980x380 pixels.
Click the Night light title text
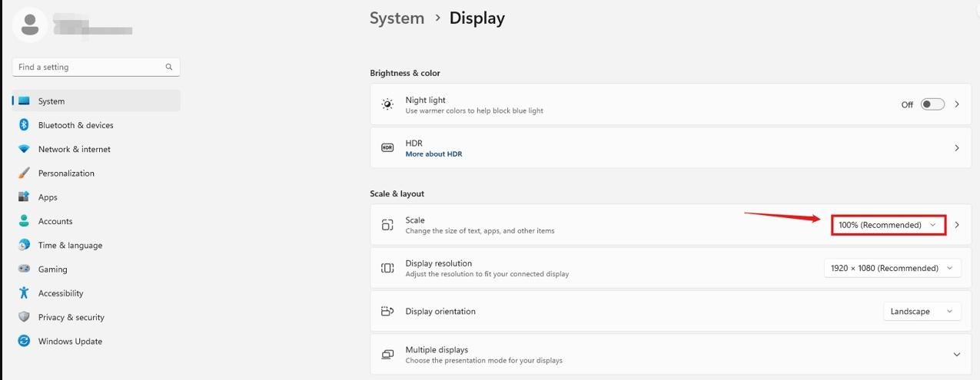coord(425,100)
